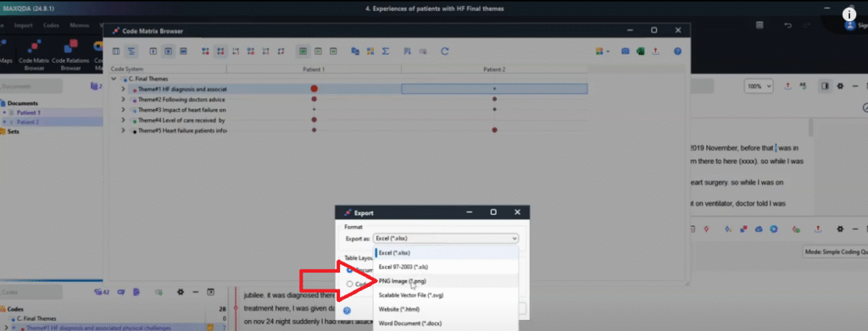Choose Excel (*.xlsx) in dropdown list
Image resolution: width=868 pixels, height=331 pixels.
(393, 252)
